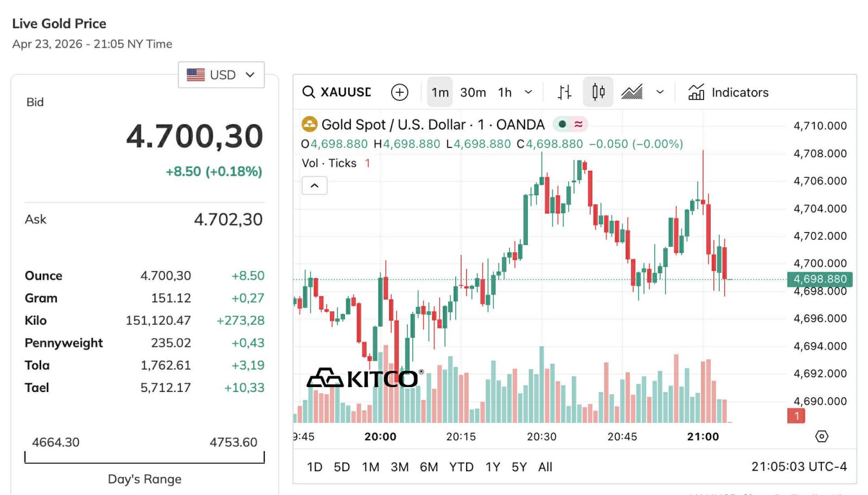Click the add symbol plus icon
This screenshot has height=495, width=868.
(x=400, y=92)
